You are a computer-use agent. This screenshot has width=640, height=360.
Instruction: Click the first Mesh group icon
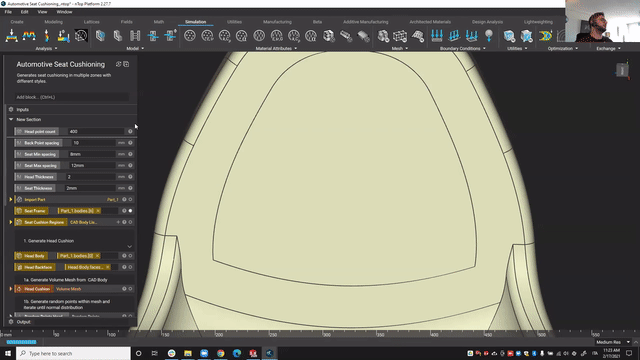click(383, 36)
